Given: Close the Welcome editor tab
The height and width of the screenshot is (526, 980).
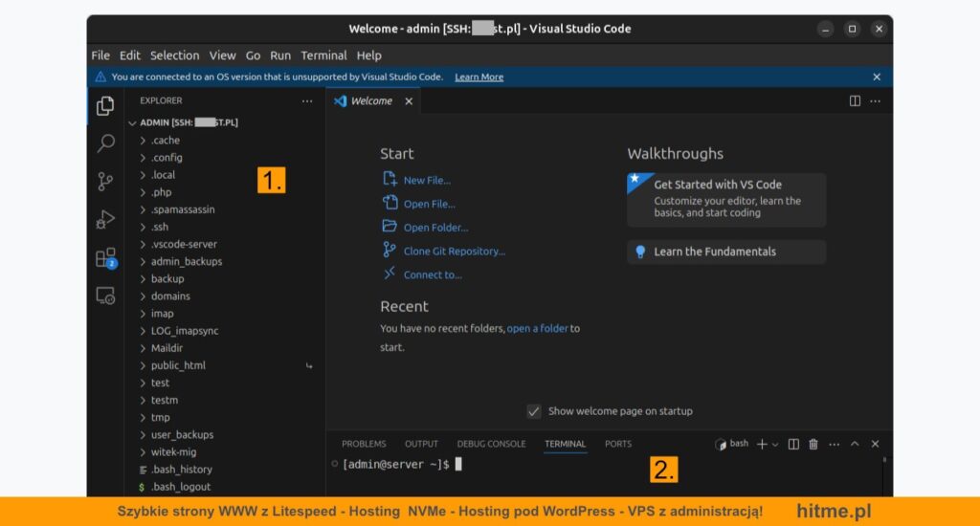Looking at the screenshot, I should click(409, 101).
